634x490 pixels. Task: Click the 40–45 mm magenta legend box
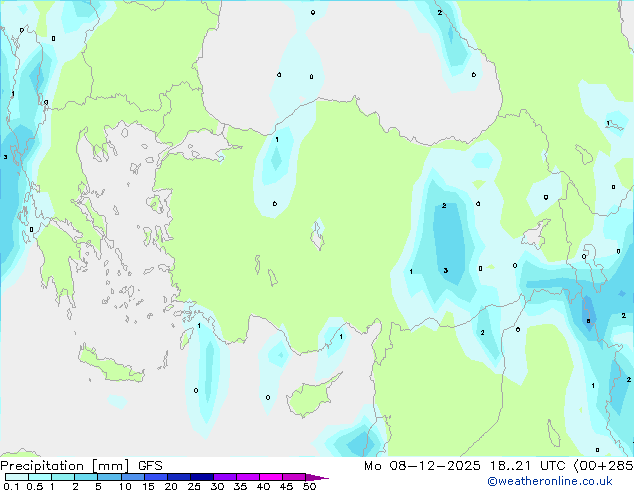pyautogui.click(x=271, y=477)
